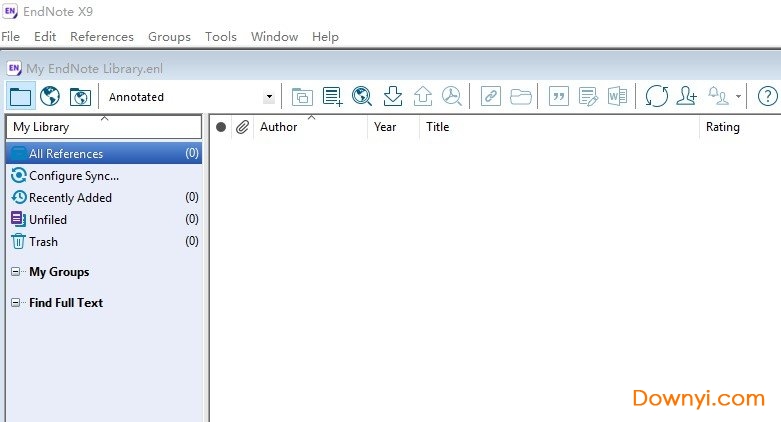781x422 pixels.
Task: Select the Trash group
Action: tap(104, 241)
